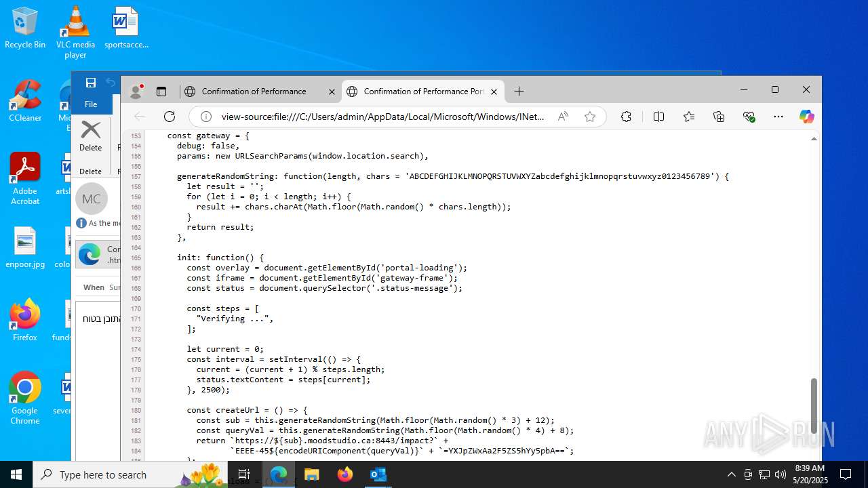The image size is (868, 488).
Task: Open sportsacce Word document on desktop
Action: click(x=126, y=28)
